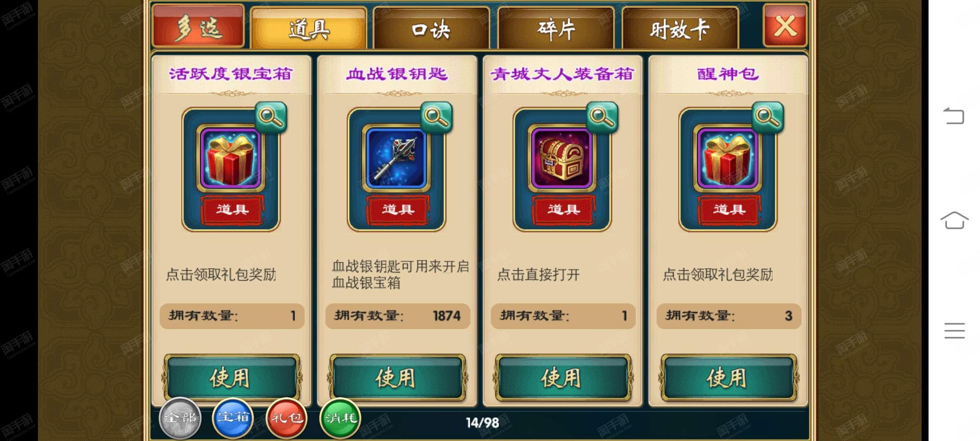Toggle the 多选 multi-select mode
The width and height of the screenshot is (980, 441).
(x=198, y=27)
